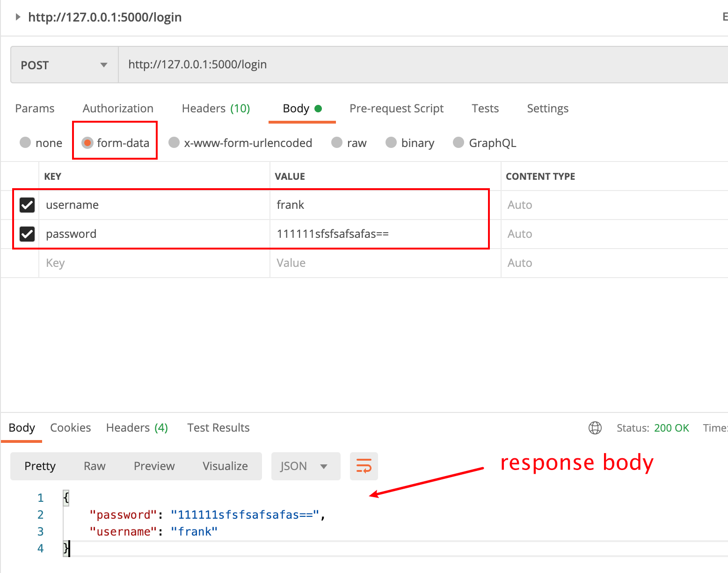
Task: Click line number 4 in response
Action: 40,548
